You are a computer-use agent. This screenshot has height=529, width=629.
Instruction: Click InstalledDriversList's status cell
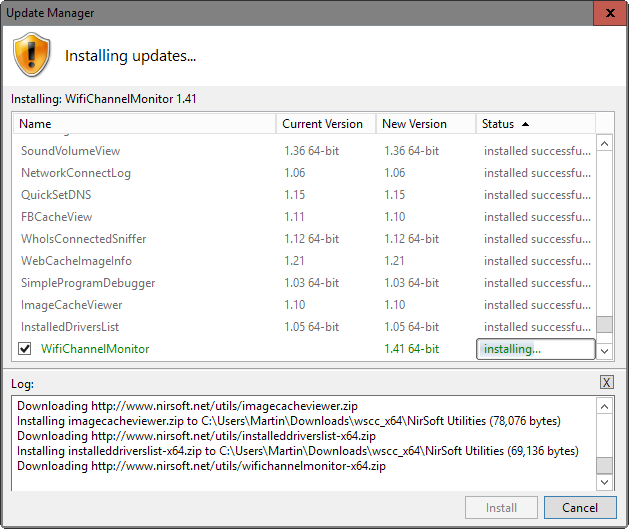coord(537,327)
